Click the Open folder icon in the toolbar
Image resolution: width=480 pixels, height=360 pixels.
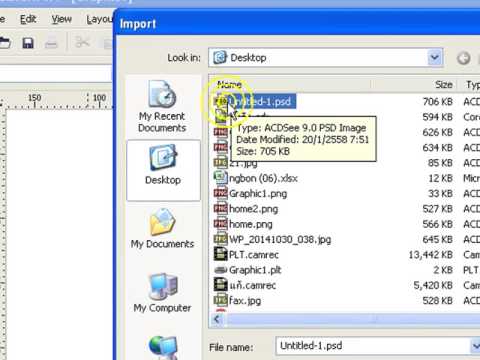(5, 43)
